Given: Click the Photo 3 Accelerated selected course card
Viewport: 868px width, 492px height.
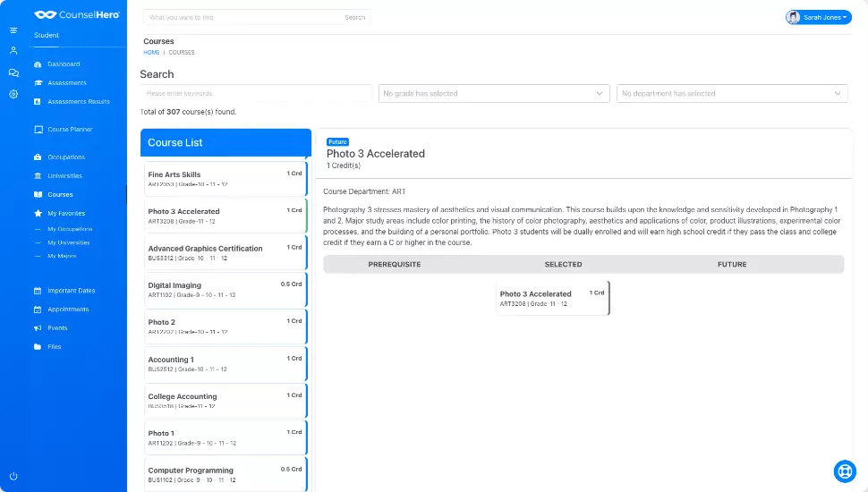Looking at the screenshot, I should pyautogui.click(x=552, y=298).
